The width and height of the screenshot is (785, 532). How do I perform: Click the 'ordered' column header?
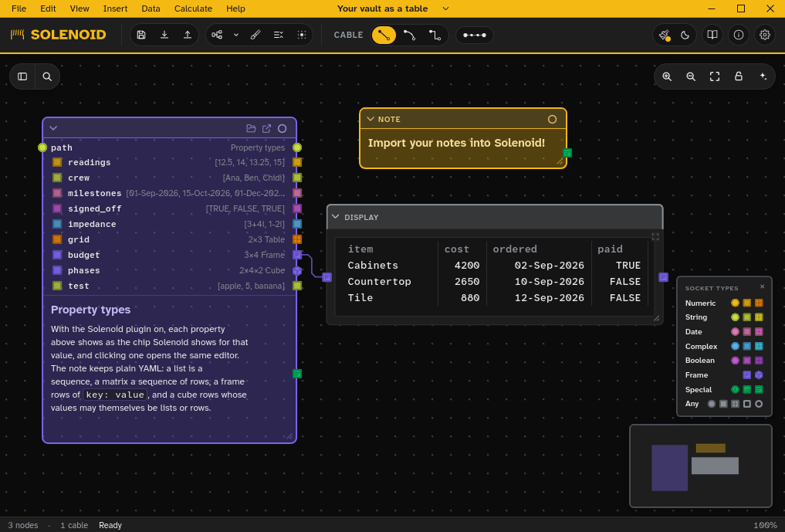pyautogui.click(x=514, y=249)
